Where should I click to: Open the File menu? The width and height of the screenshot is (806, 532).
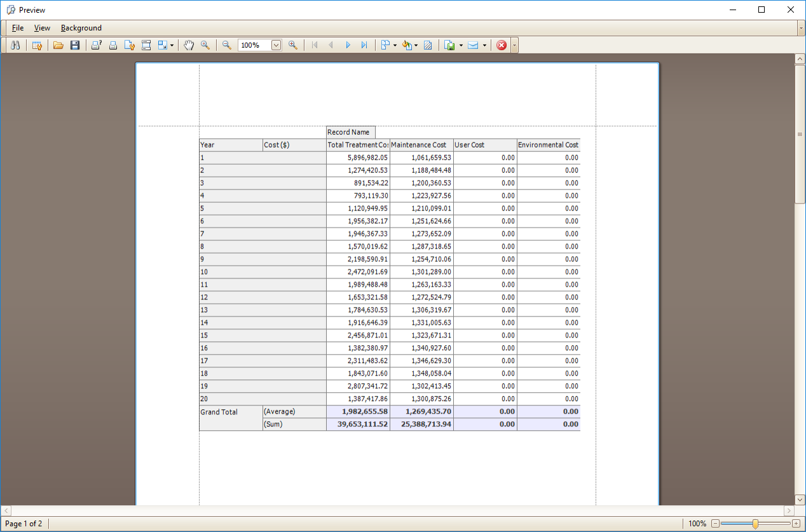18,28
